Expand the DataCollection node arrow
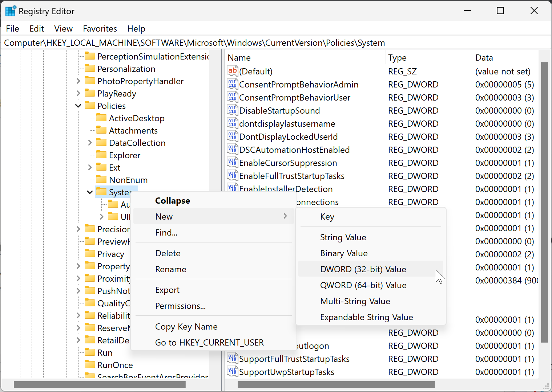 (90, 143)
